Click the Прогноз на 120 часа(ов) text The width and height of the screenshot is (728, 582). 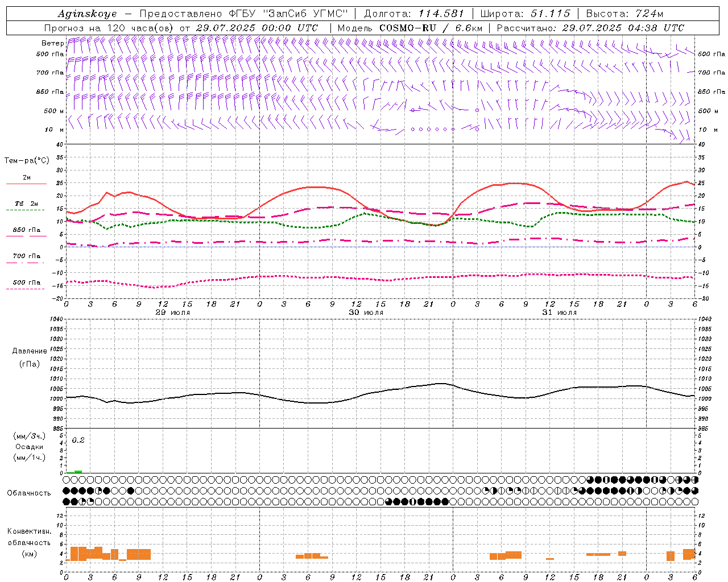(x=109, y=28)
